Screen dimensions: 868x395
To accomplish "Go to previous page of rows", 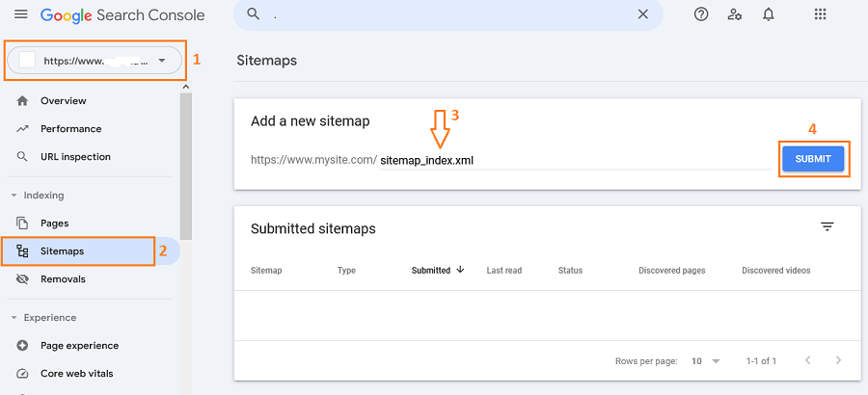I will point(807,360).
